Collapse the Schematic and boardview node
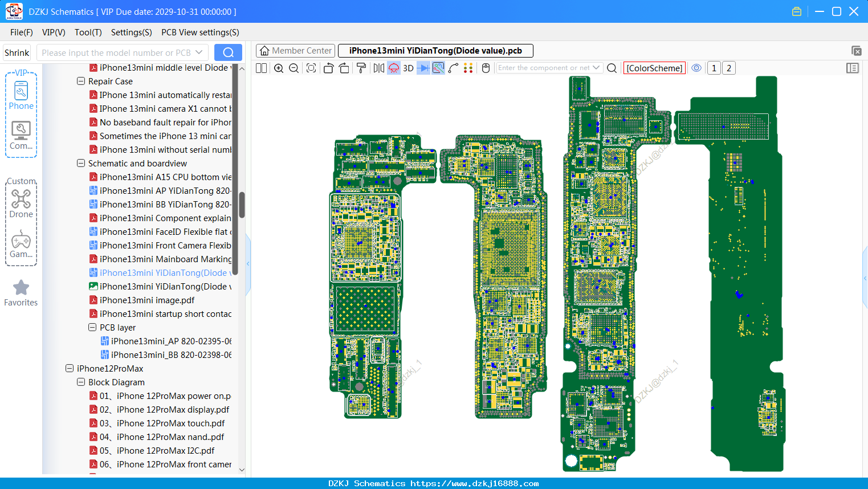 click(x=81, y=164)
